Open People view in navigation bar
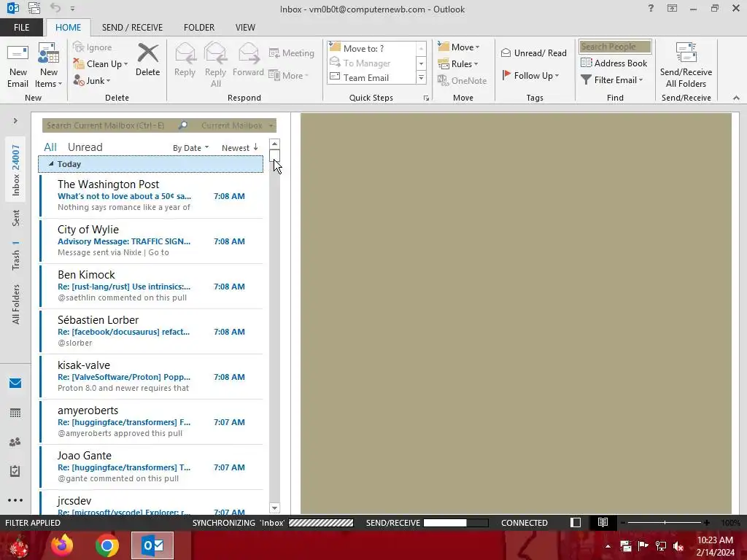 click(x=15, y=442)
